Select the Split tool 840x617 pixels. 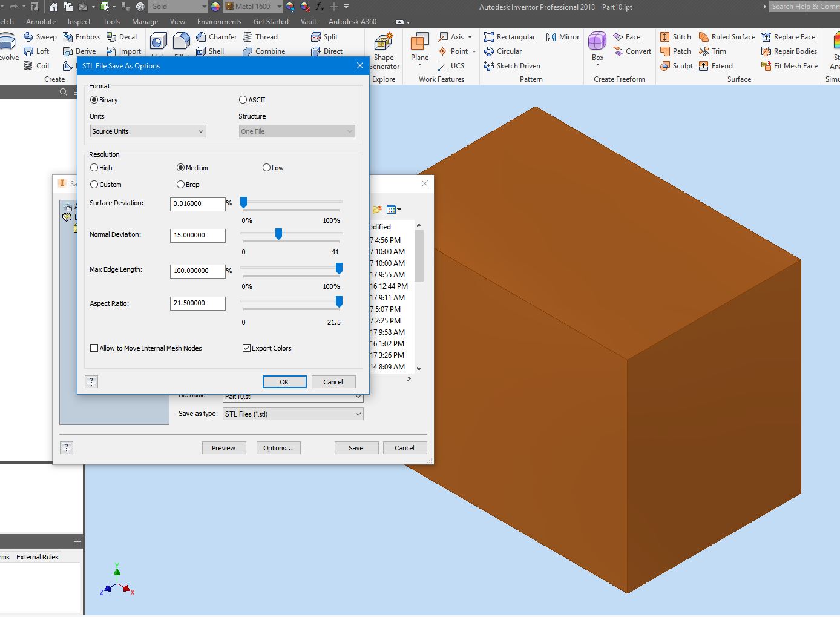tap(324, 37)
